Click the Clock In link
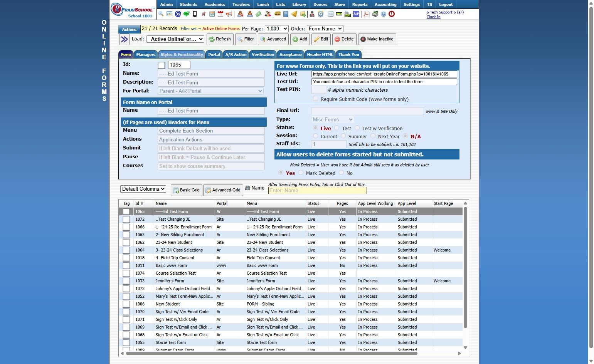This screenshot has width=594, height=364. pos(433,17)
